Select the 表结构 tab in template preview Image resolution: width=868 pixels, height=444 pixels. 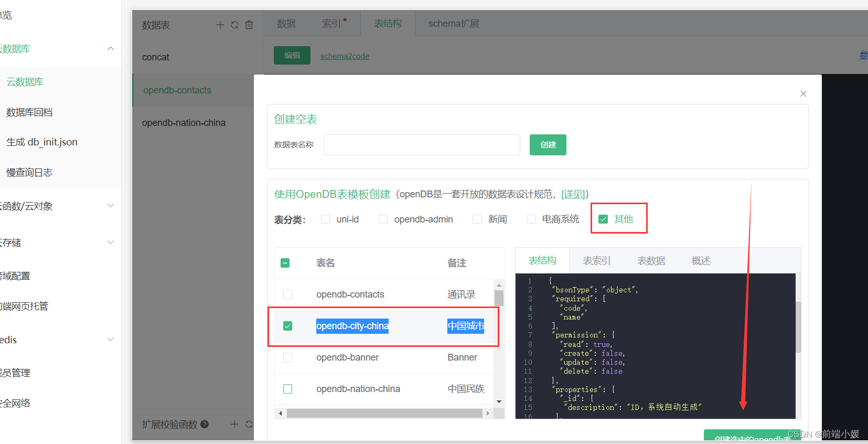pyautogui.click(x=542, y=260)
